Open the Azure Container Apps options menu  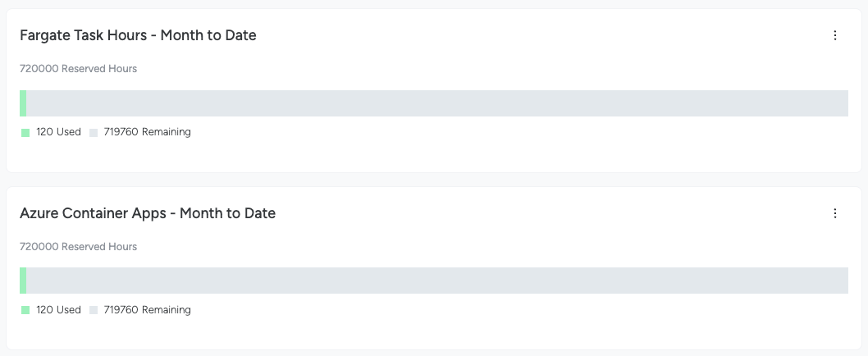pyautogui.click(x=835, y=213)
